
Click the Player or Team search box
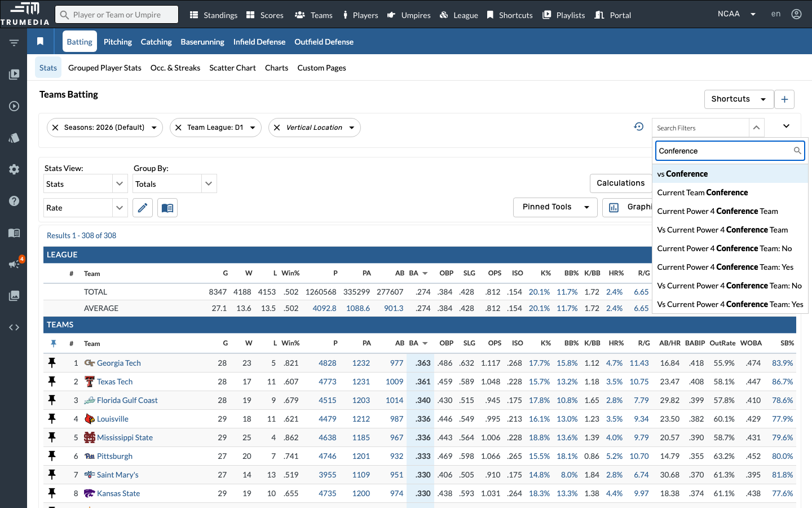117,15
